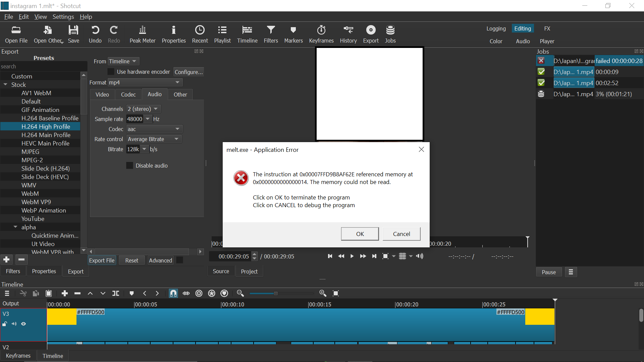The image size is (644, 362).
Task: Click timeline zoom out magnifier
Action: click(x=240, y=294)
